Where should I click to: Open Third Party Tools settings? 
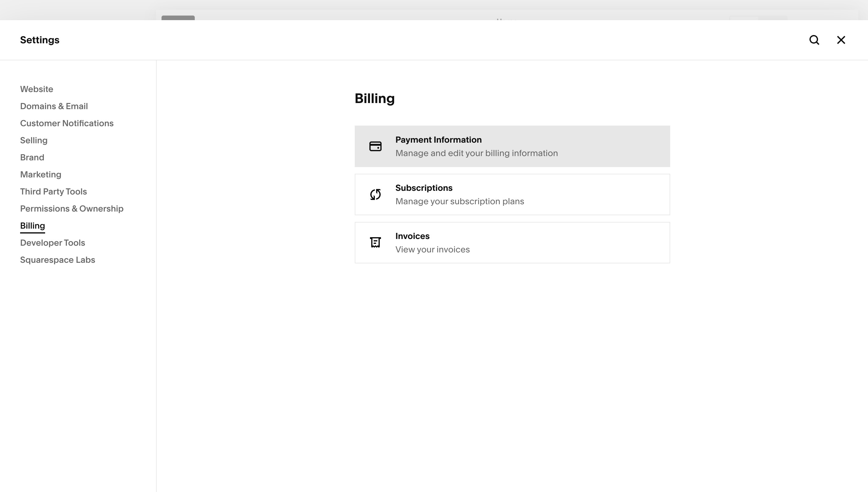[53, 192]
